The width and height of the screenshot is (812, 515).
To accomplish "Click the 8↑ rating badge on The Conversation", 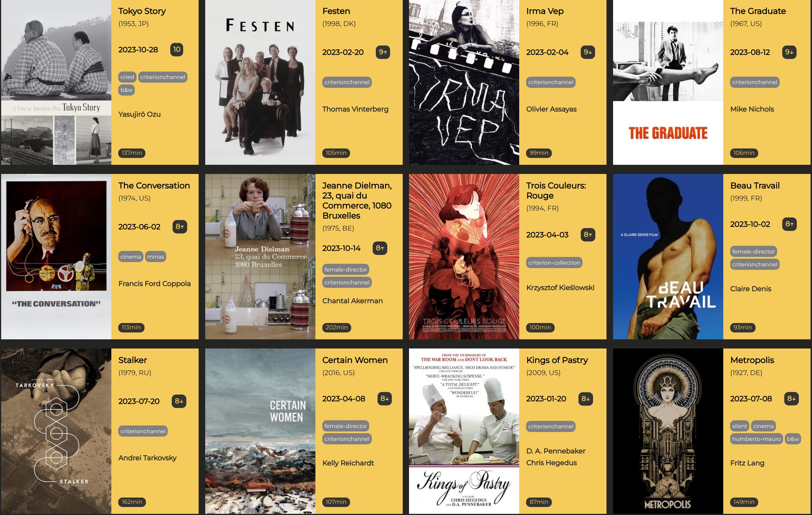I will point(180,227).
